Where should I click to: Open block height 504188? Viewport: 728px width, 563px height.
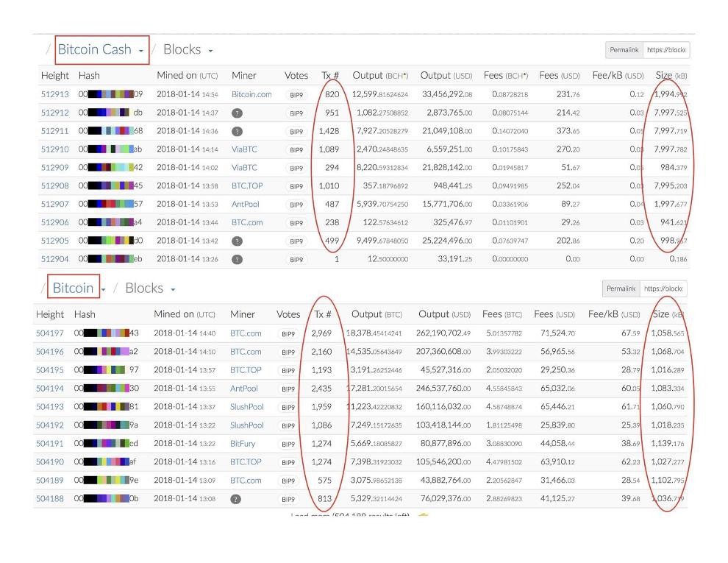50,498
